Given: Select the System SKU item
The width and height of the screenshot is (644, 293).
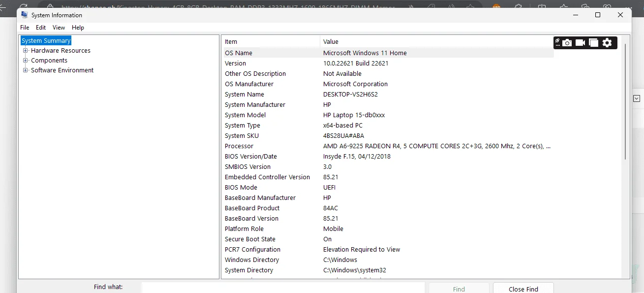Looking at the screenshot, I should (242, 135).
